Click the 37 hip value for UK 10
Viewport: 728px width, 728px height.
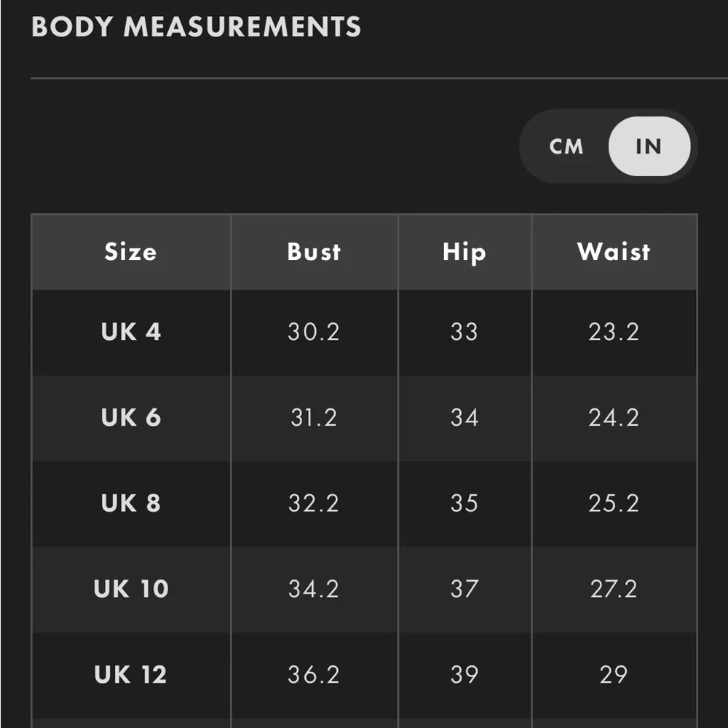pos(464,589)
